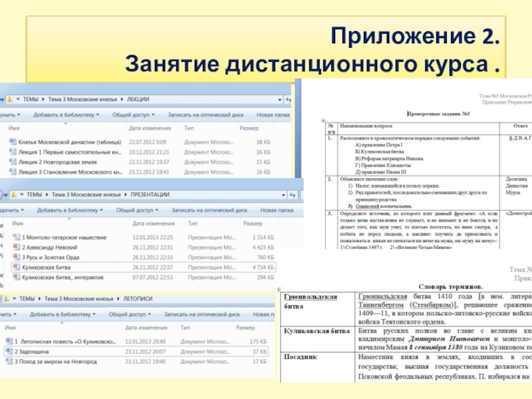Click Новая папка in ПРЕЗЕНТАЦИИ window
532x399 pixels.
click(277, 210)
